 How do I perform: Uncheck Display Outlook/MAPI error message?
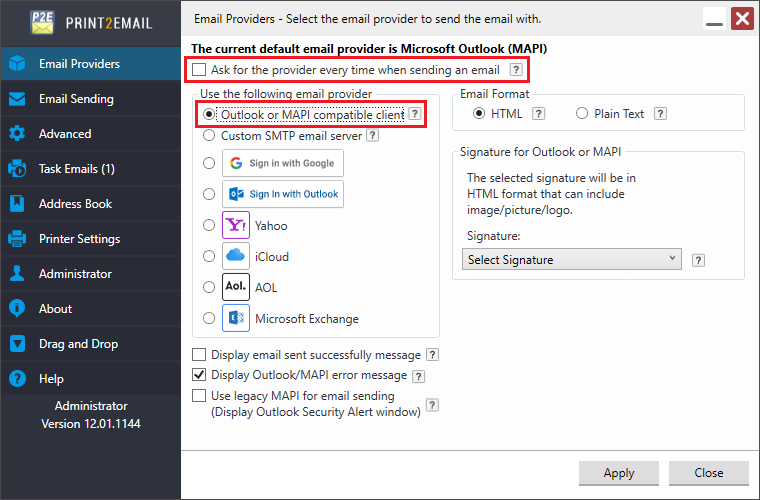coord(199,375)
